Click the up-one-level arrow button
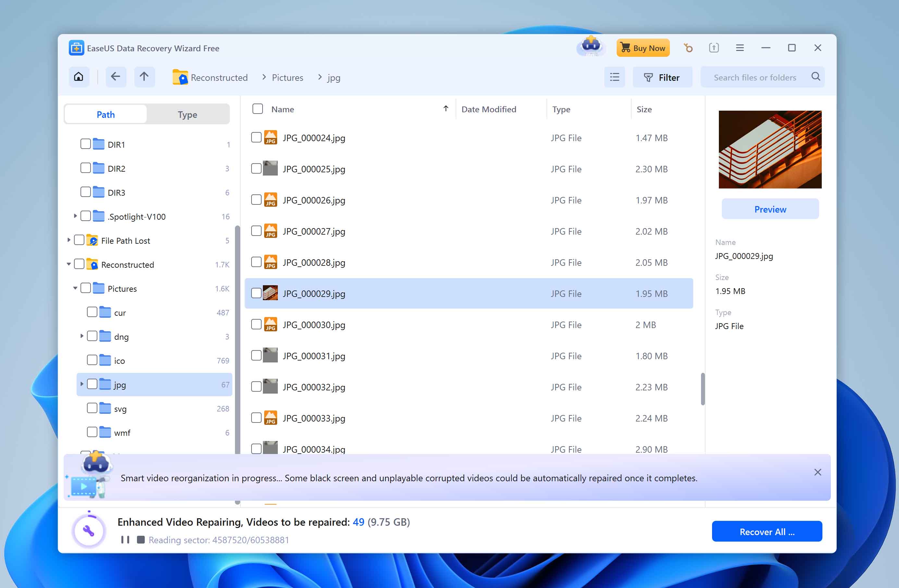 coord(144,77)
